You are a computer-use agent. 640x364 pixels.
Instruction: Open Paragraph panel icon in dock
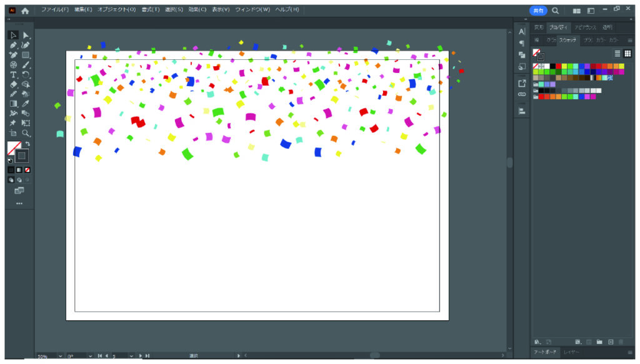[522, 43]
